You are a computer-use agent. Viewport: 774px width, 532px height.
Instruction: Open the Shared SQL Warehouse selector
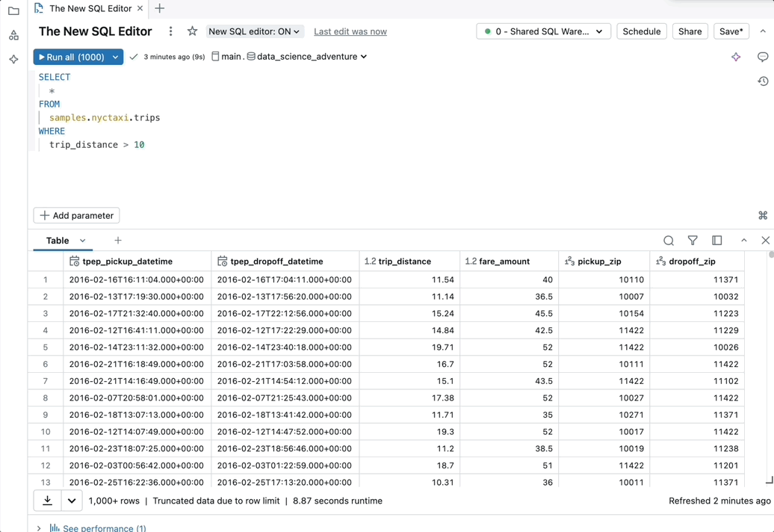coord(543,31)
